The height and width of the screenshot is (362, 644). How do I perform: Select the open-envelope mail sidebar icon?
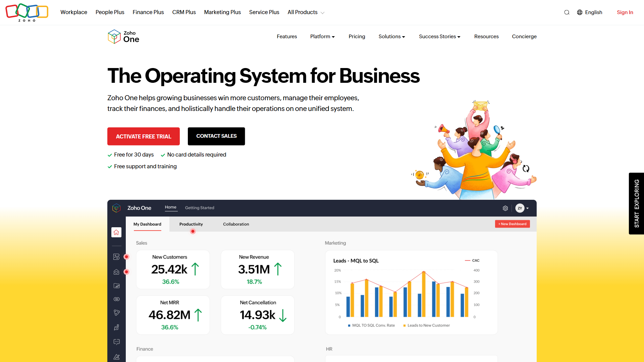click(x=116, y=272)
